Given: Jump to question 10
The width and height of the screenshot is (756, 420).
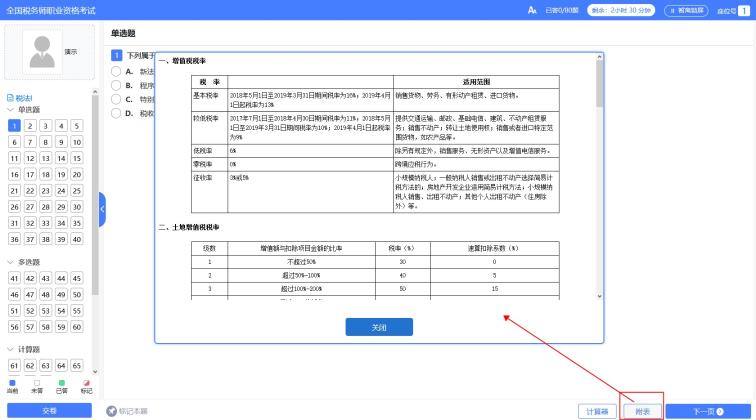Looking at the screenshot, I should tap(77, 142).
